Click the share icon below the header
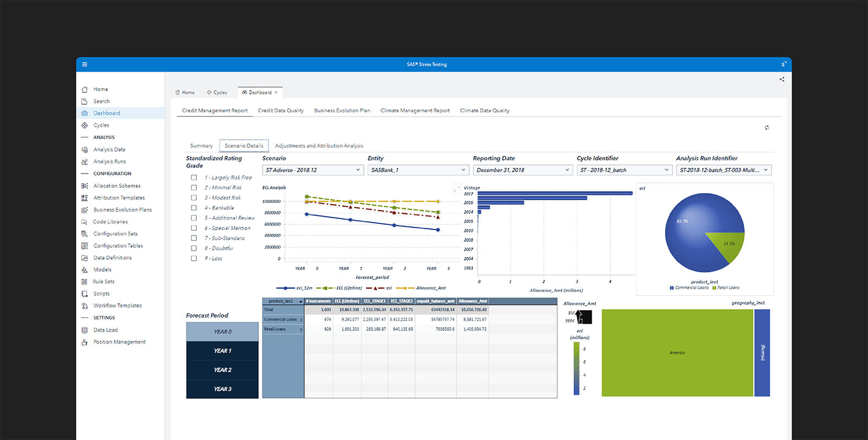The height and width of the screenshot is (440, 868). point(782,79)
